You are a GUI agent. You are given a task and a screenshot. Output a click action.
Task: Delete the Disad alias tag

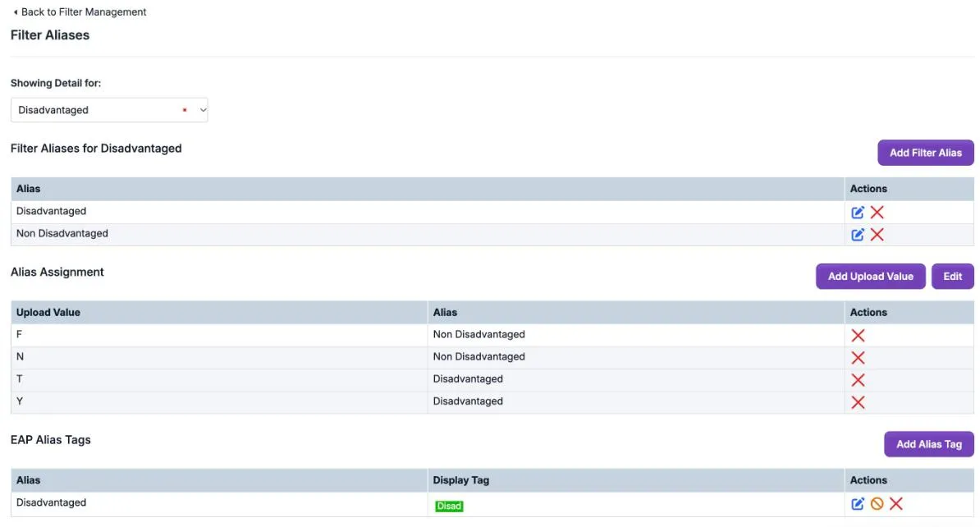coord(896,504)
